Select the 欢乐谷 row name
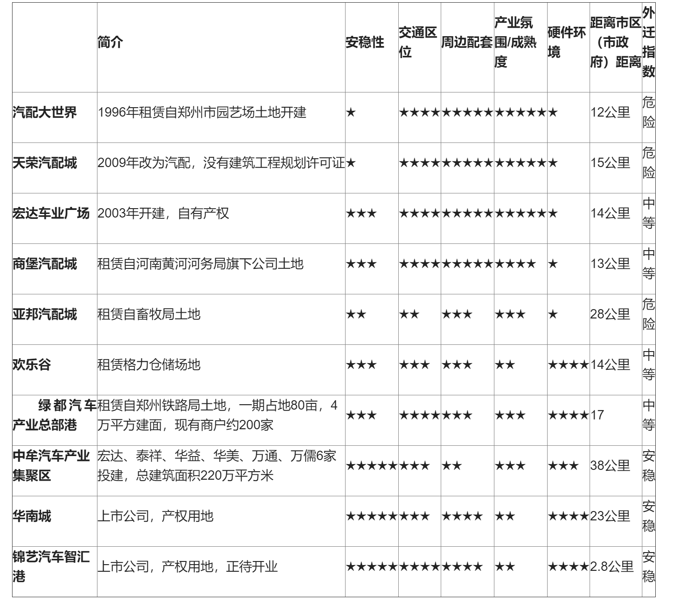Viewport: 700px width, 599px height. click(x=32, y=365)
